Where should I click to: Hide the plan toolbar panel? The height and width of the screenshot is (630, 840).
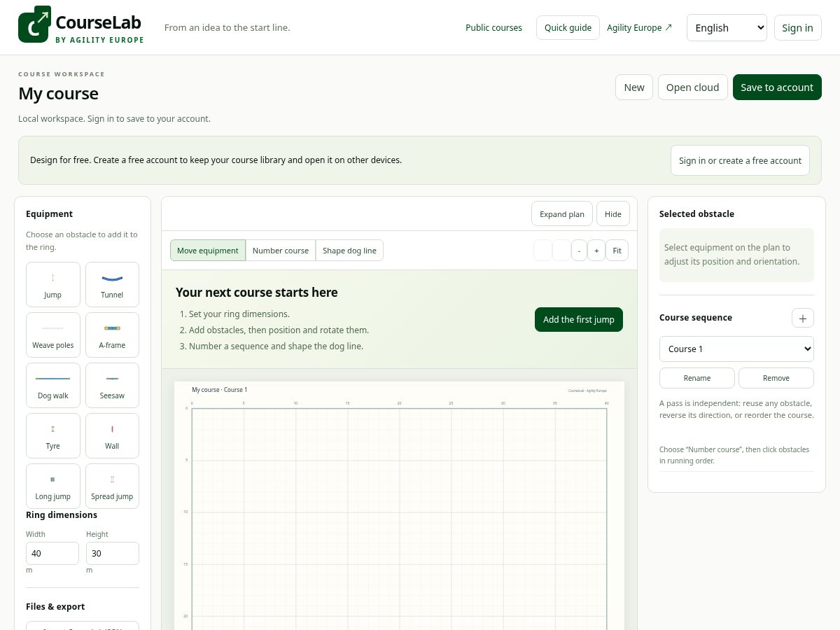point(613,214)
